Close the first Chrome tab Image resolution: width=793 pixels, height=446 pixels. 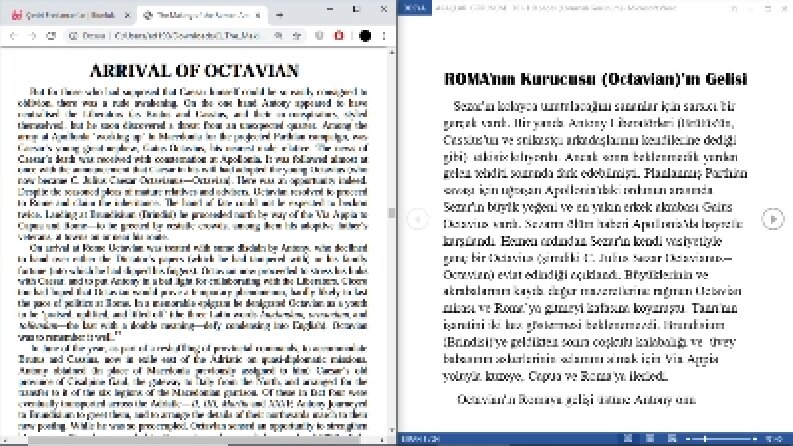pos(127,15)
